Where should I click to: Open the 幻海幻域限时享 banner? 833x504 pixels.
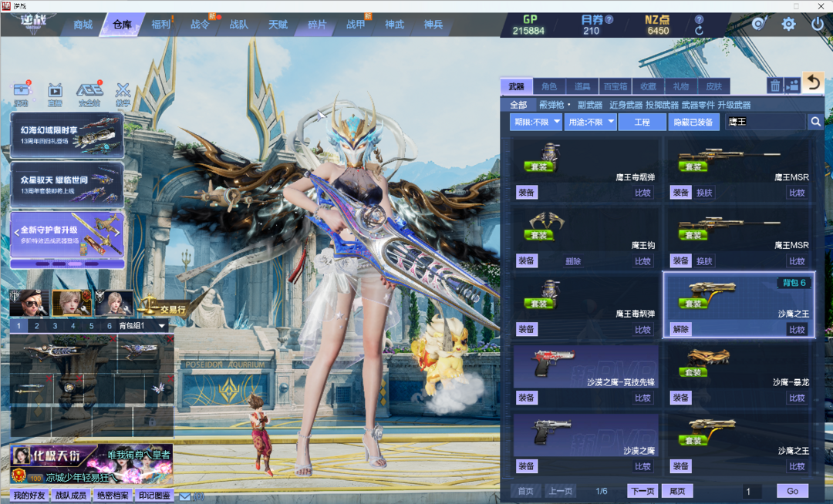pyautogui.click(x=67, y=135)
